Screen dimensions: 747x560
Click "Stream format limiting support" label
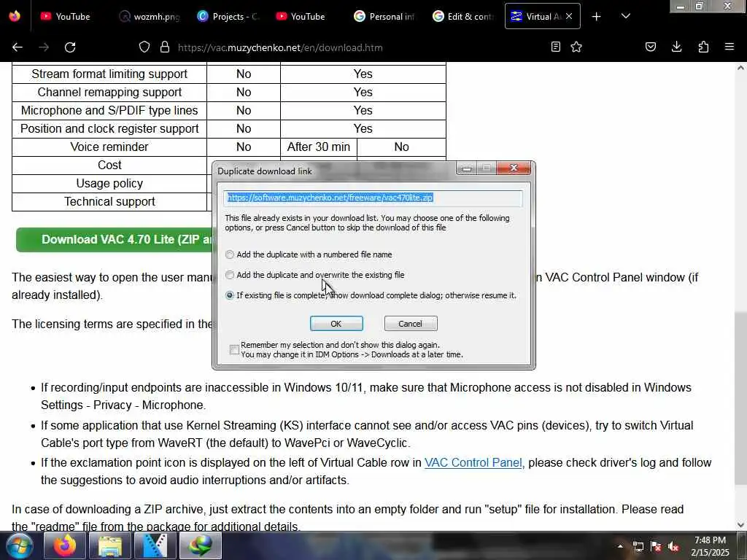tap(109, 74)
